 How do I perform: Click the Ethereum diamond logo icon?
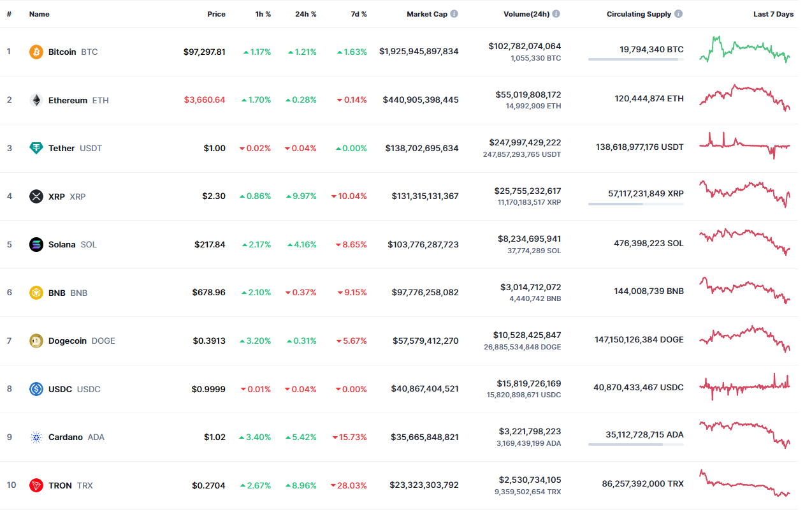[36, 100]
